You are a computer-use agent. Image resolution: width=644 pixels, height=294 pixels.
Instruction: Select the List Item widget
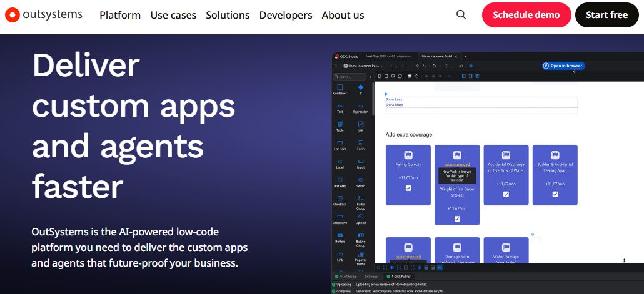(340, 145)
